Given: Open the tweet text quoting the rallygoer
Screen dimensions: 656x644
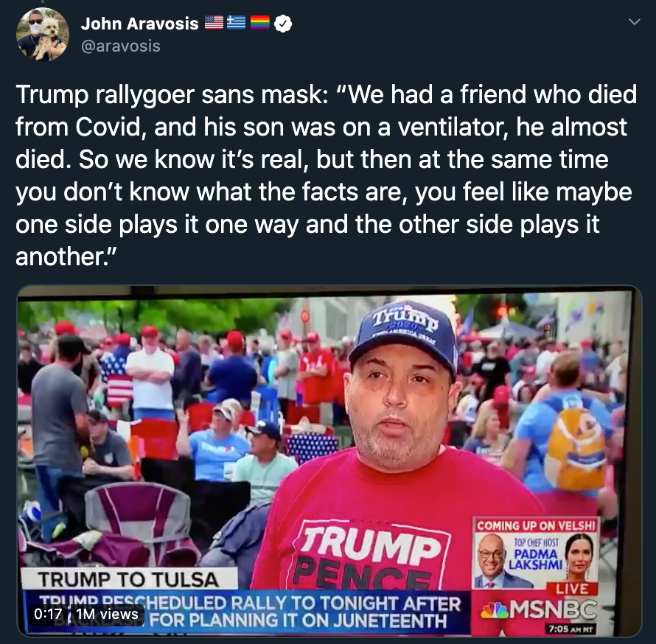Looking at the screenshot, I should click(x=327, y=175).
